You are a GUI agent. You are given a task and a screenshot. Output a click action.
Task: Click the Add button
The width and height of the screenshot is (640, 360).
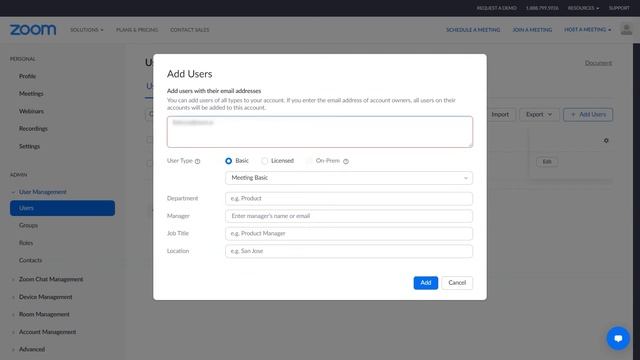[x=426, y=283]
